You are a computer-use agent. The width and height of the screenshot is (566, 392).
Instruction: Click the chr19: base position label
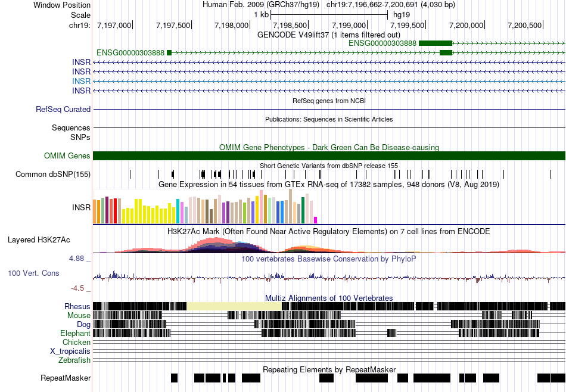[x=80, y=25]
